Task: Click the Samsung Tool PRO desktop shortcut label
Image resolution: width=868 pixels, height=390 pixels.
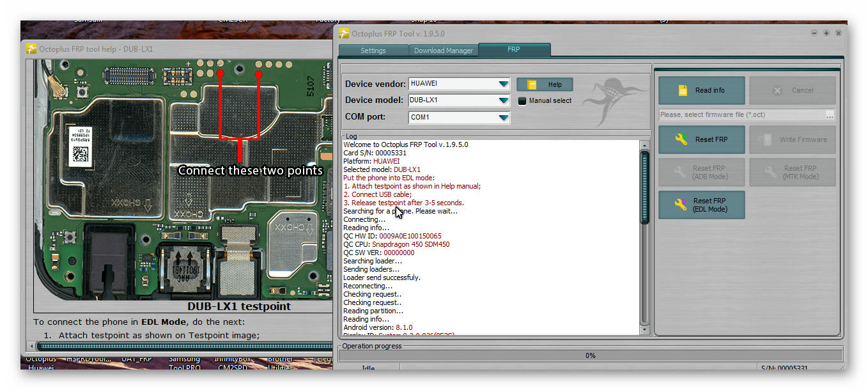Action: 184,363
